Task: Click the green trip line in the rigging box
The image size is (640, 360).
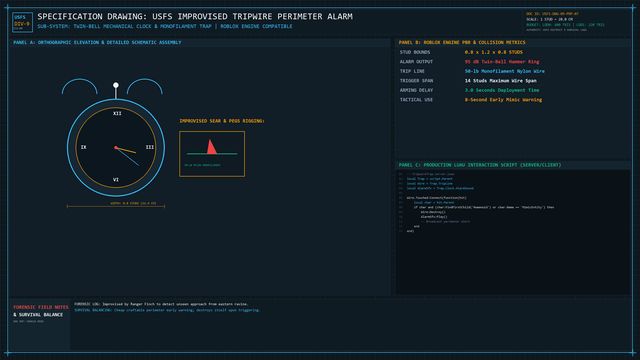Action: 212,154
